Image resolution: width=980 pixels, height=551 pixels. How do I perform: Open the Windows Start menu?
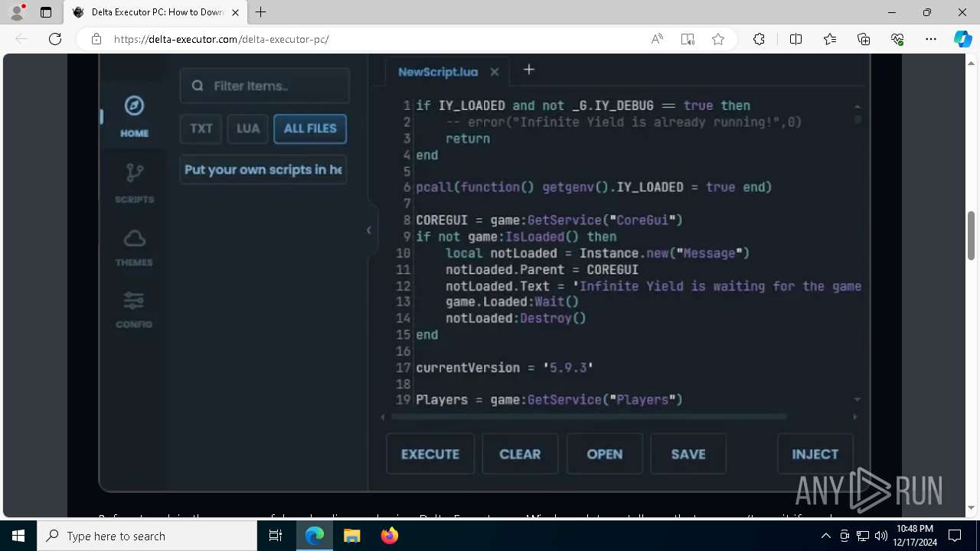tap(18, 536)
